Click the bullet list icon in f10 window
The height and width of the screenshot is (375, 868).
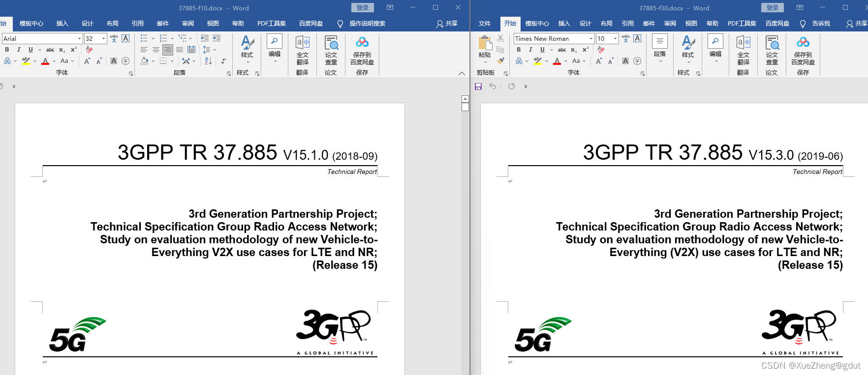[x=144, y=38]
